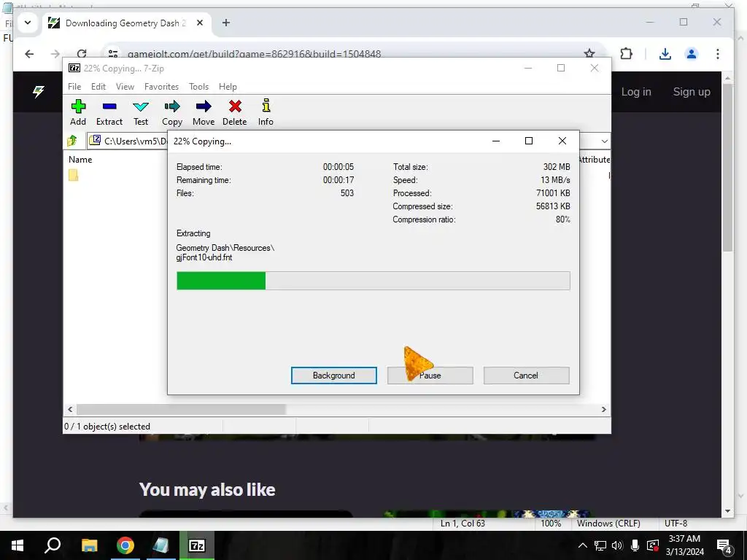This screenshot has height=560, width=747.
Task: Click the Game Jolt lightning logo
Action: [39, 91]
